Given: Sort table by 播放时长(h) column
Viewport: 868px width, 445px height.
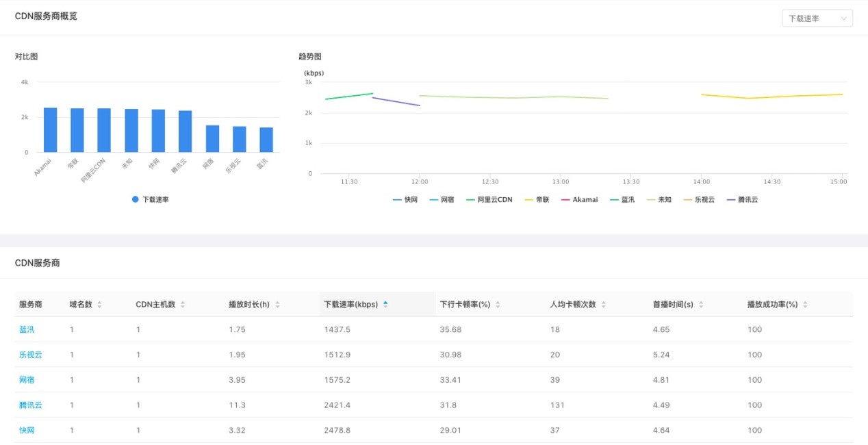Looking at the screenshot, I should click(254, 305).
